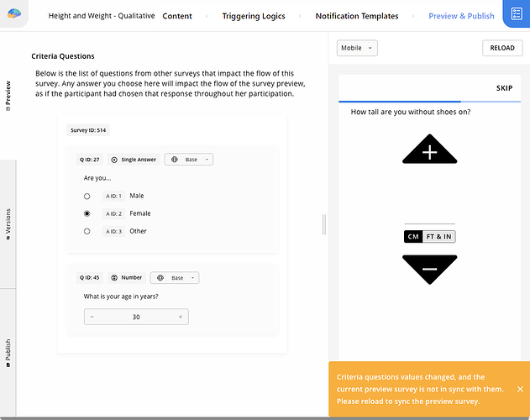The image size is (530, 420).
Task: Select the Female radio option
Action: [87, 213]
